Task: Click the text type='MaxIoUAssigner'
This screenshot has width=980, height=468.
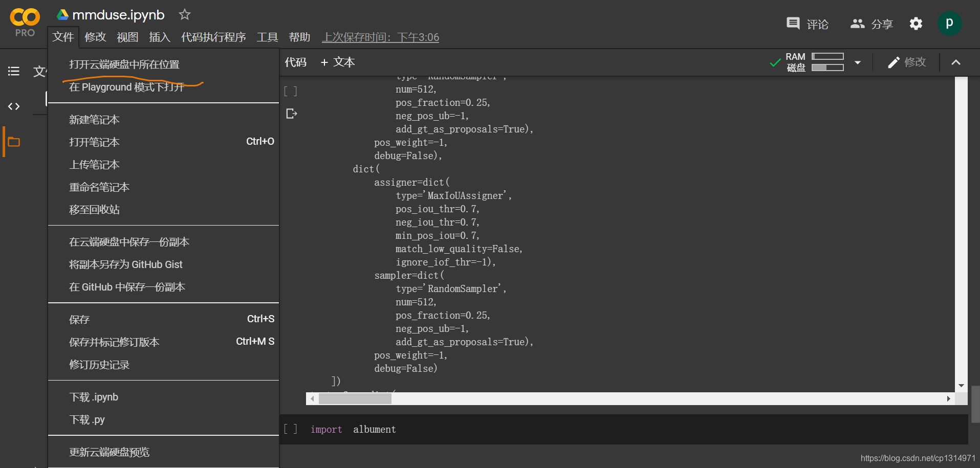Action: click(453, 196)
